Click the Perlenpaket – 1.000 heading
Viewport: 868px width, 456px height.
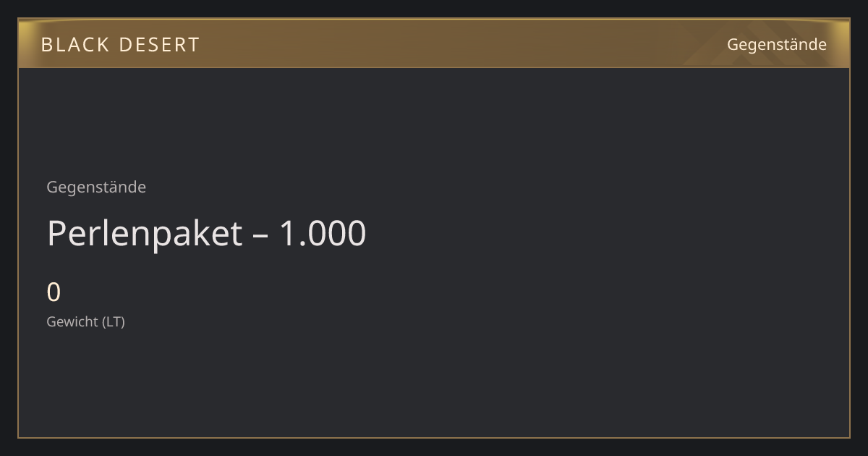[206, 233]
